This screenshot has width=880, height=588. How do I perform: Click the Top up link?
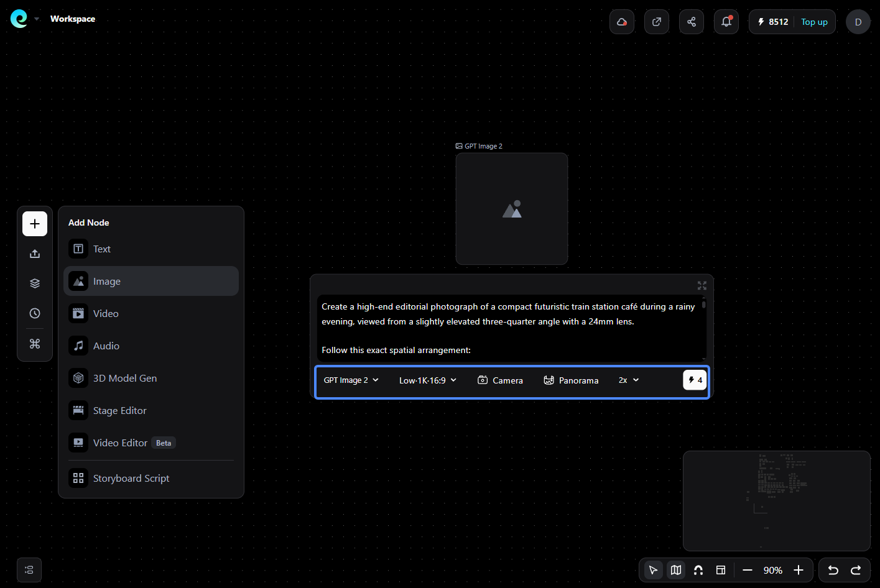814,22
